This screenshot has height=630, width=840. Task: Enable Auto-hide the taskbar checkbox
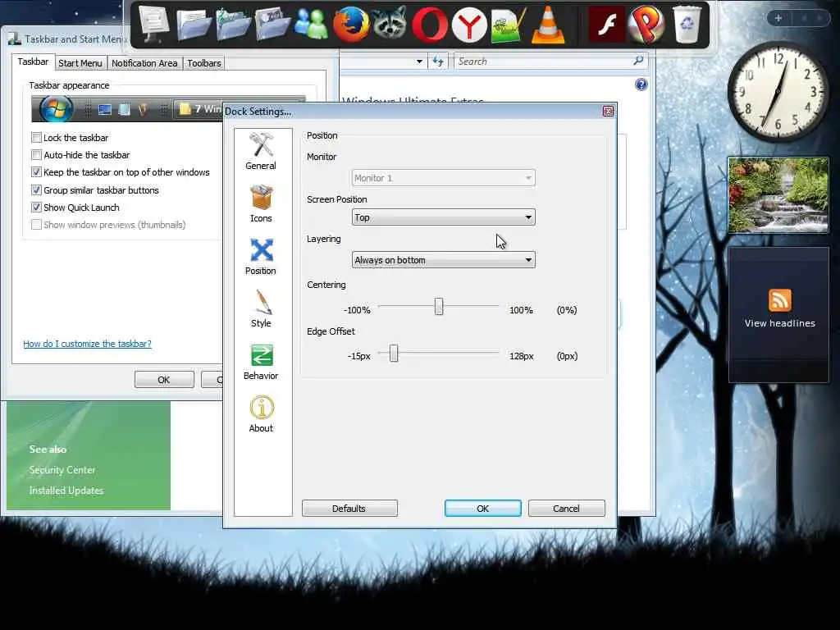coord(36,155)
